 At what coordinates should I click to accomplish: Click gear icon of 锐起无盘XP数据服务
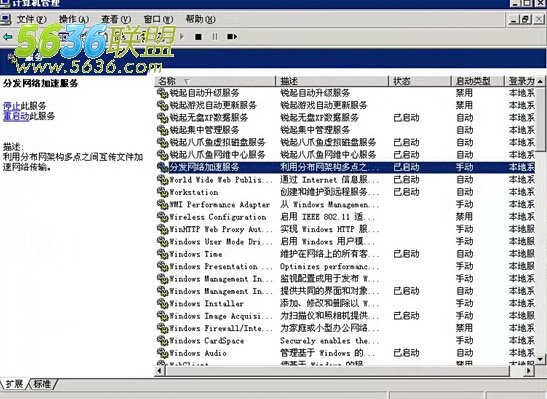tap(163, 118)
